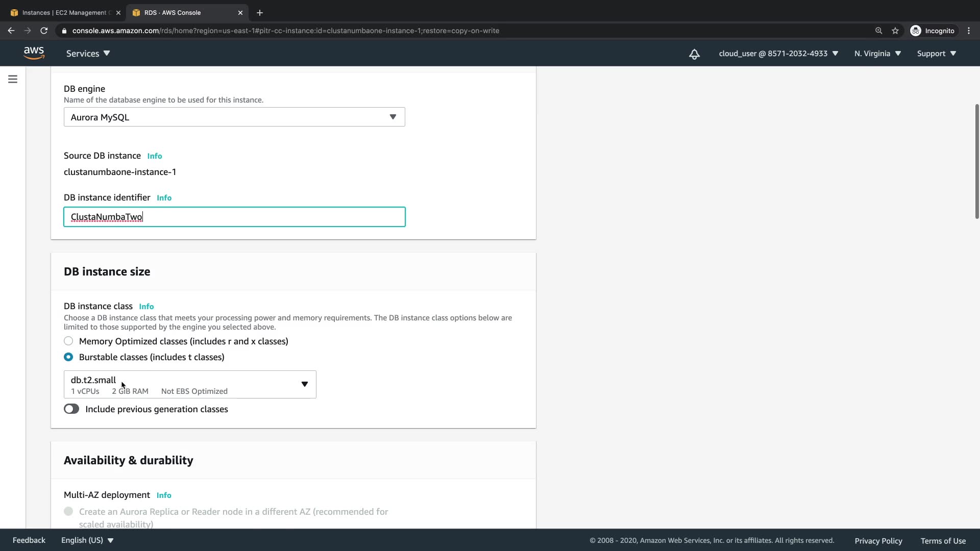
Task: Toggle Include previous generation classes
Action: pos(71,409)
